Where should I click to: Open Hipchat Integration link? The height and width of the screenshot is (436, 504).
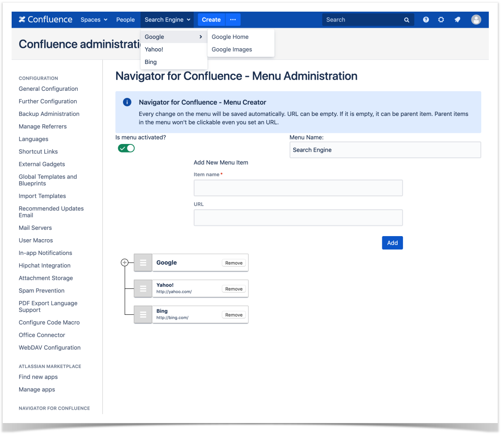(x=44, y=265)
